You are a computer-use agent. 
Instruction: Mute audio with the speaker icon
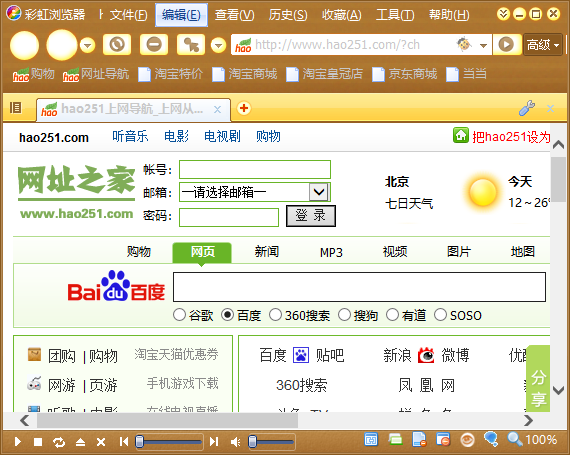pyautogui.click(x=236, y=442)
